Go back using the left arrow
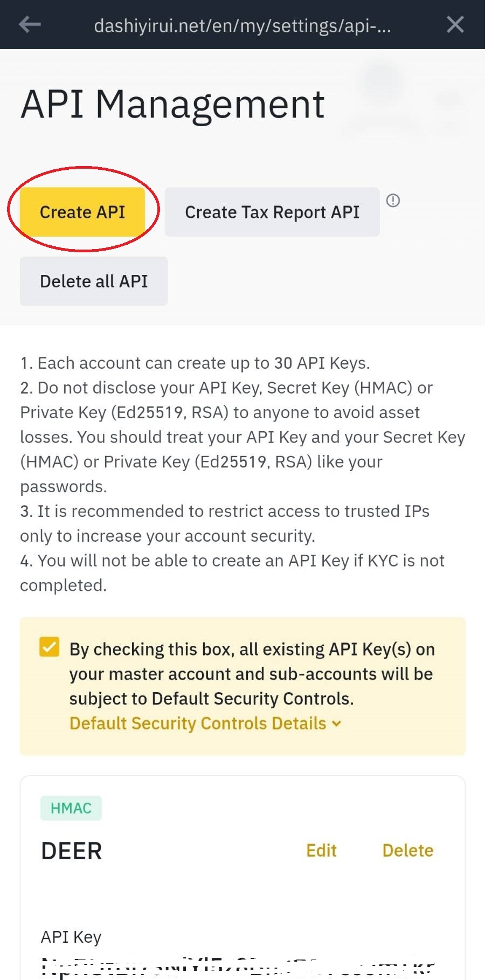485x980 pixels. pyautogui.click(x=30, y=24)
